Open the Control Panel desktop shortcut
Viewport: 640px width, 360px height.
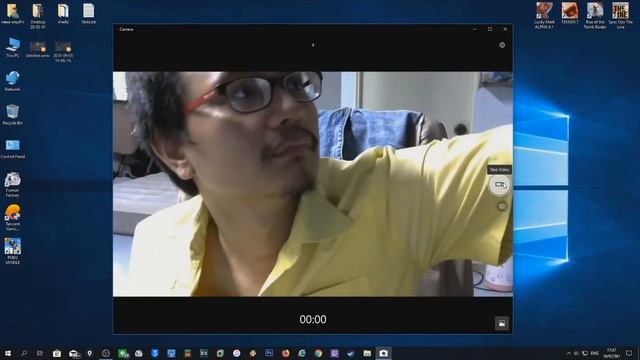coord(13,149)
